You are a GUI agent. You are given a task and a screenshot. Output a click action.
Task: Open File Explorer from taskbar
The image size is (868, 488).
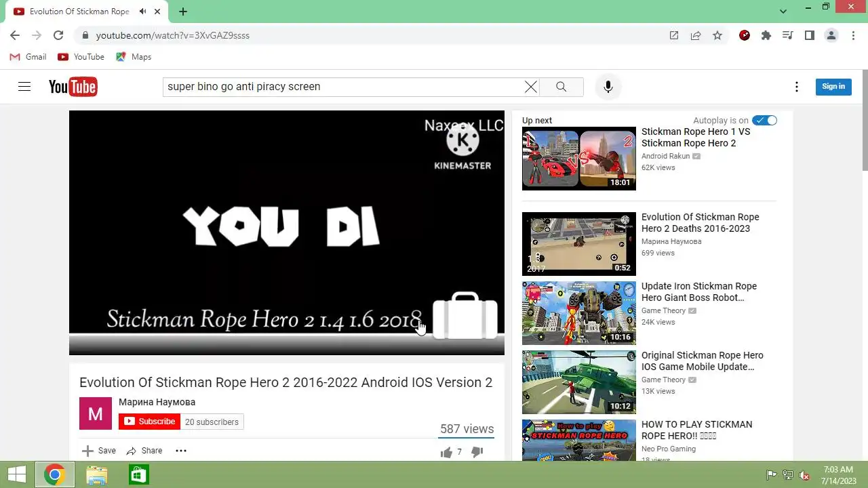tap(97, 474)
